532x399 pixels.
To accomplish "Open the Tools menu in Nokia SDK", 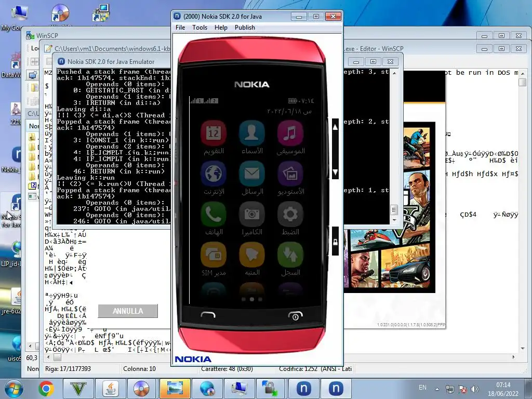I will [x=199, y=28].
